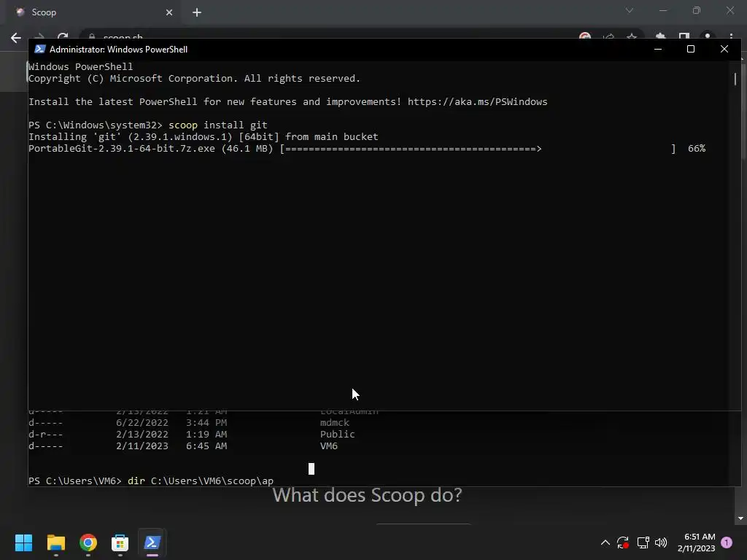Click the Public directory row in background PowerShell
The height and width of the screenshot is (560, 747).
click(192, 435)
